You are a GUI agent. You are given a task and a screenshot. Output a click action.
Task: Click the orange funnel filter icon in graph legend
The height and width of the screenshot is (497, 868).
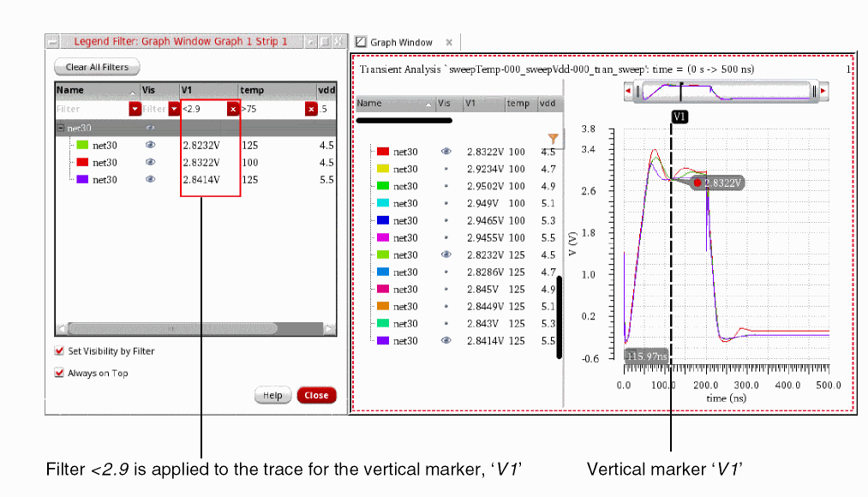(x=553, y=138)
